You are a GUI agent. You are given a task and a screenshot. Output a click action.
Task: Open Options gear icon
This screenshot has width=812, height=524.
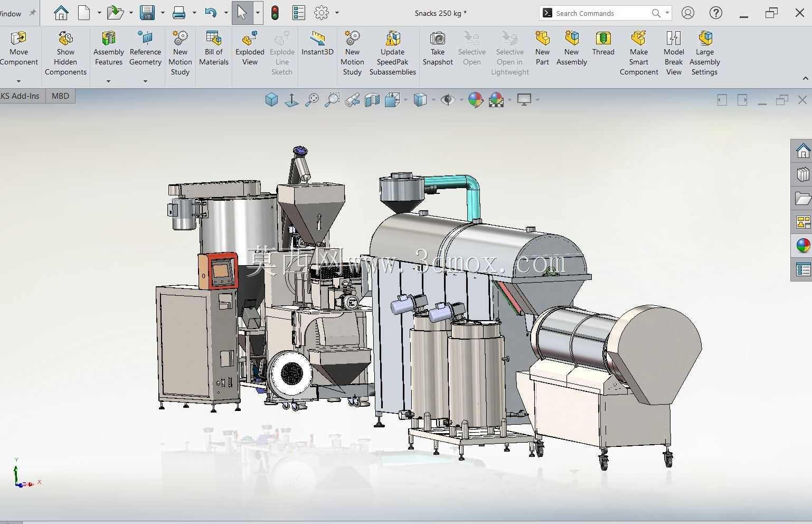tap(322, 13)
